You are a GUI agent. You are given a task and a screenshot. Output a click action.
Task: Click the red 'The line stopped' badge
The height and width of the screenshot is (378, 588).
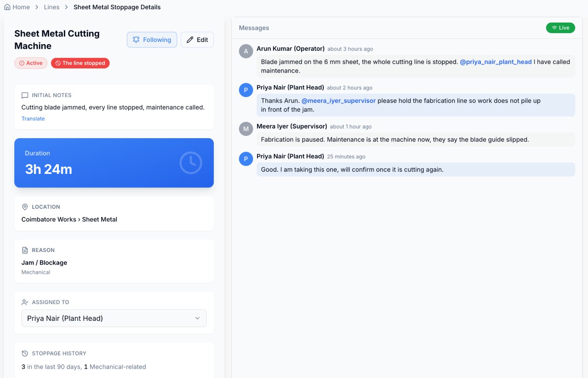click(x=80, y=63)
